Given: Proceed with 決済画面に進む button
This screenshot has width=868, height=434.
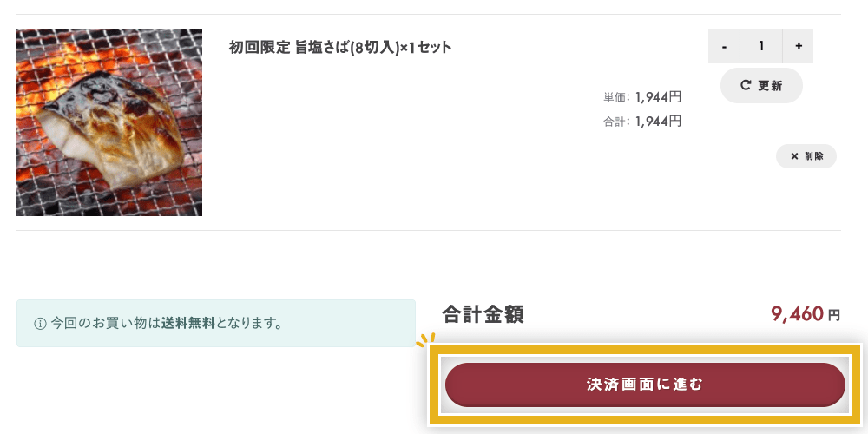Looking at the screenshot, I should point(645,385).
